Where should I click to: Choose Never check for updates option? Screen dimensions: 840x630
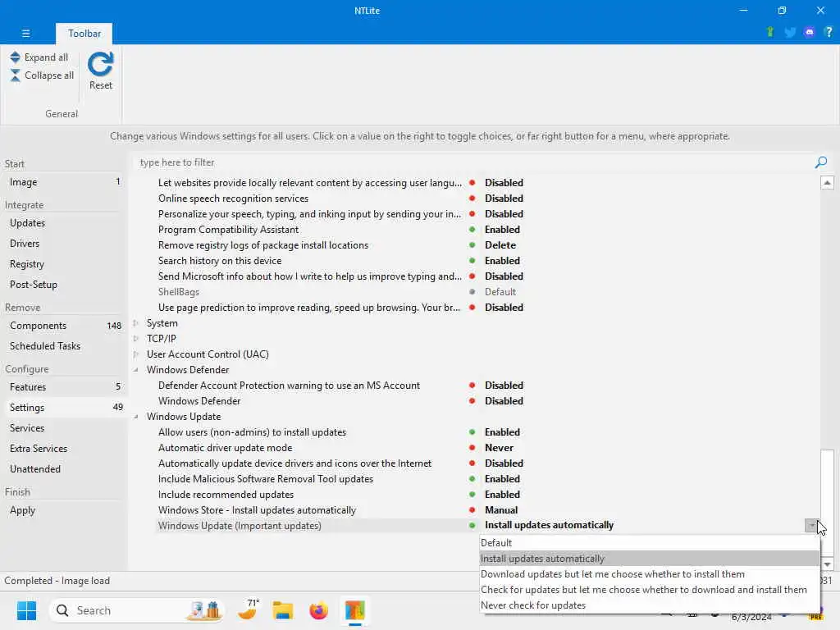click(650, 605)
